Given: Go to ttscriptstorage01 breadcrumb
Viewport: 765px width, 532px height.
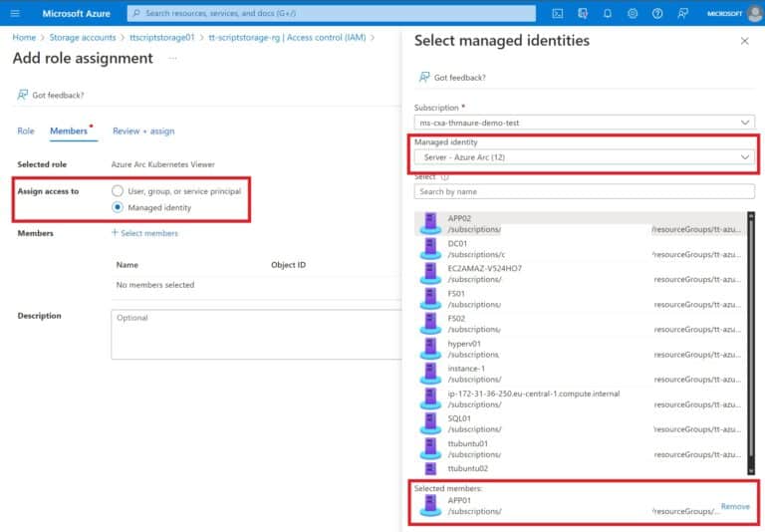Looking at the screenshot, I should point(162,37).
